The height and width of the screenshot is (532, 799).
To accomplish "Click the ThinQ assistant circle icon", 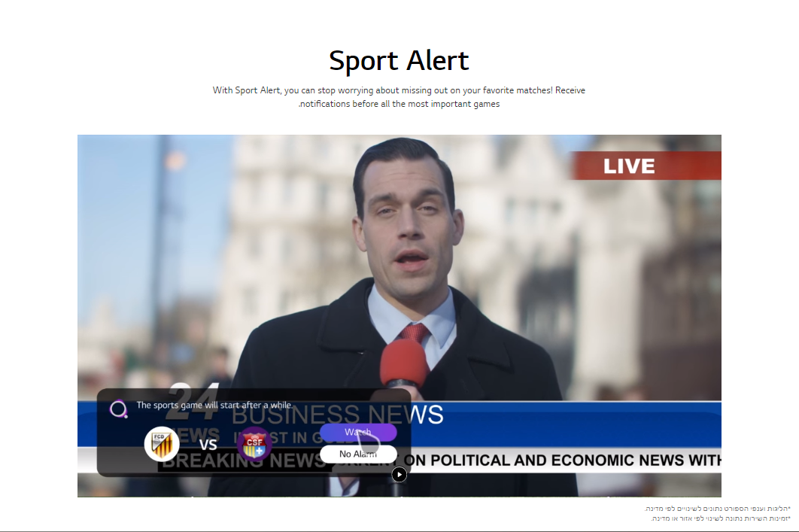I will click(119, 409).
